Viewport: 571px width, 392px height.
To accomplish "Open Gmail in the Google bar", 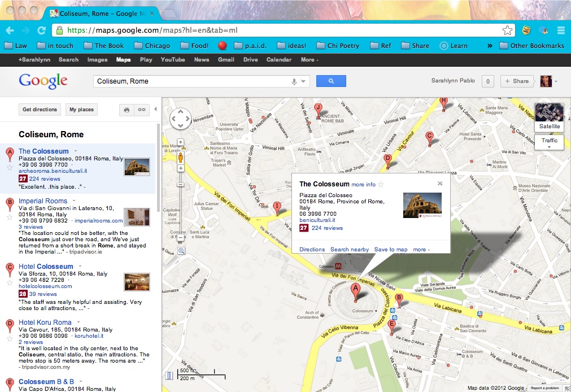I will pyautogui.click(x=226, y=59).
